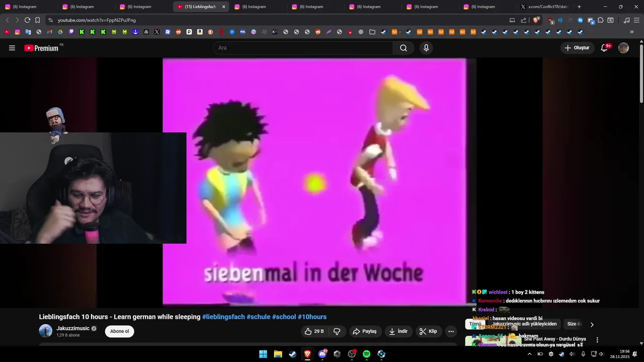Open the YouTube account avatar menu
The width and height of the screenshot is (644, 362).
(x=623, y=48)
